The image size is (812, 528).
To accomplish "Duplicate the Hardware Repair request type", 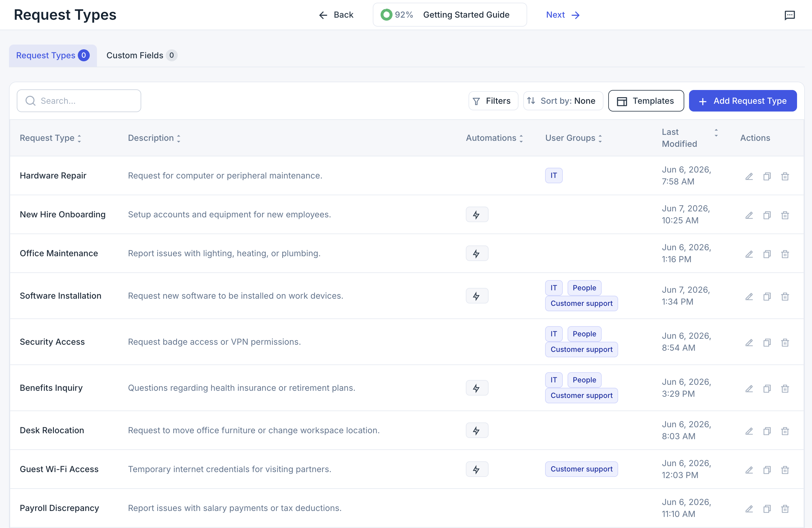I will [767, 176].
